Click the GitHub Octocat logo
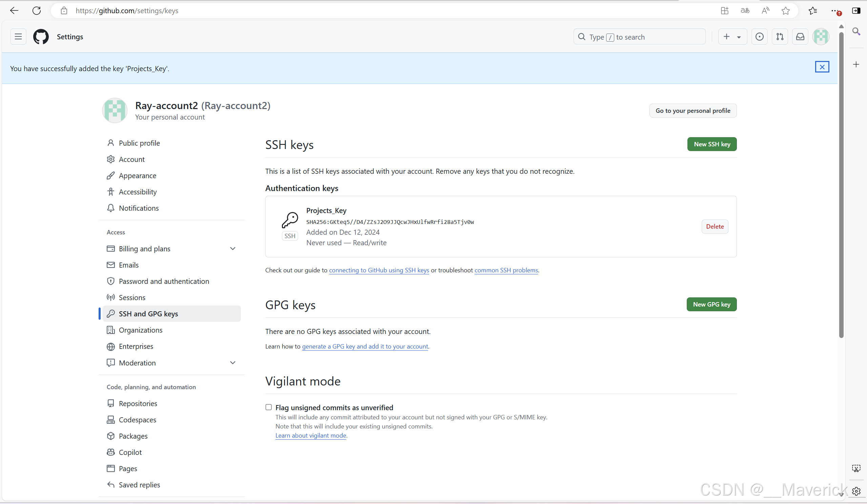Viewport: 867px width, 504px height. pos(41,37)
